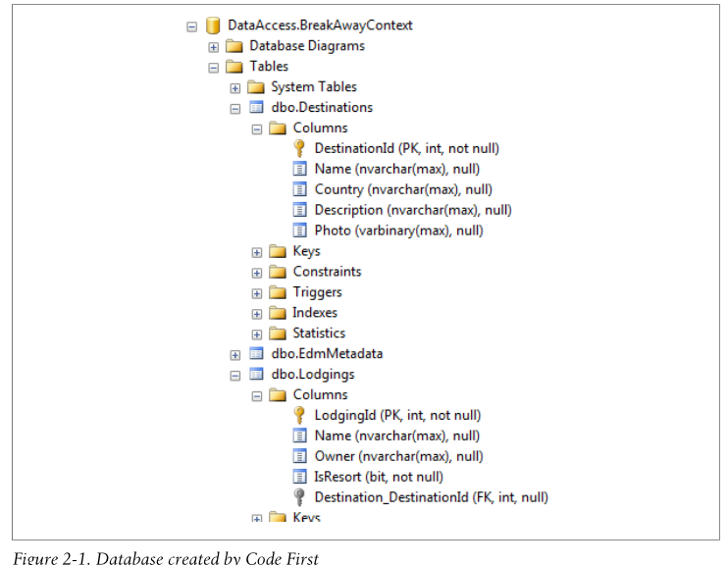Select the DataAccess.BreakAwayContext database label

click(x=320, y=26)
